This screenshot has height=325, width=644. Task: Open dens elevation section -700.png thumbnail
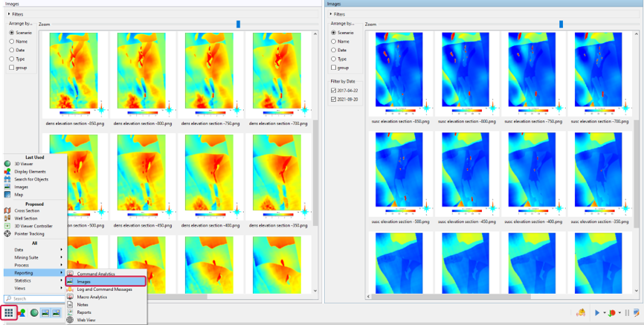pos(277,74)
